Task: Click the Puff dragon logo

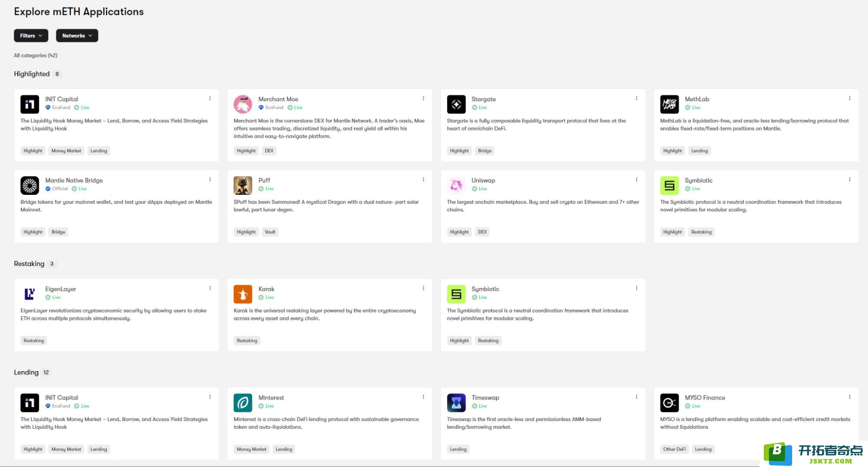Action: 243,185
